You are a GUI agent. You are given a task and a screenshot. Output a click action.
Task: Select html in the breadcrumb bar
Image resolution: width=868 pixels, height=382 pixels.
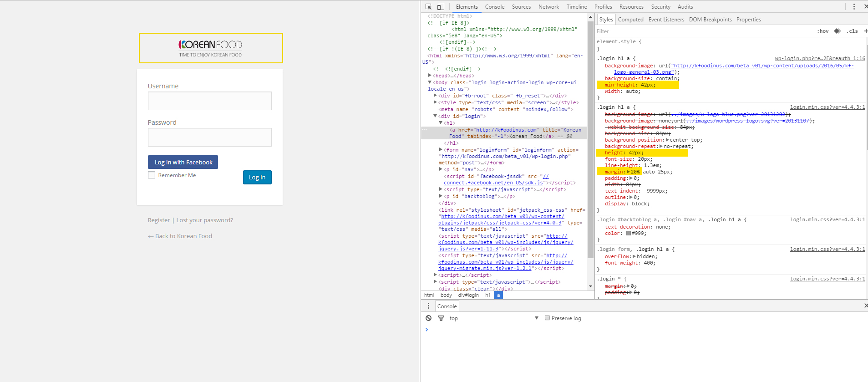point(429,295)
